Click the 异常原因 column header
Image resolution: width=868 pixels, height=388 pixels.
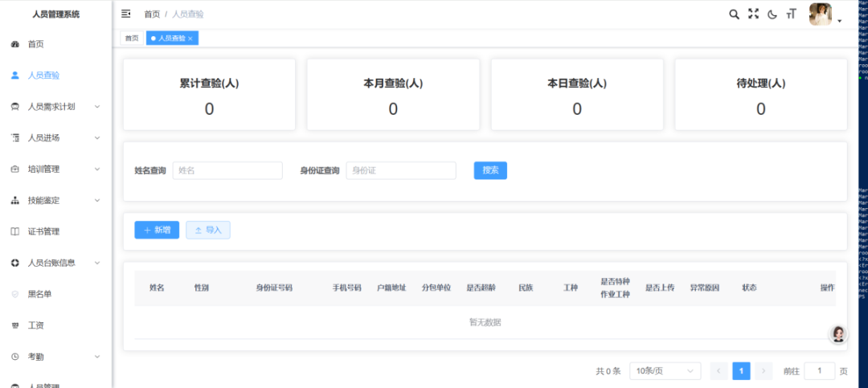705,288
